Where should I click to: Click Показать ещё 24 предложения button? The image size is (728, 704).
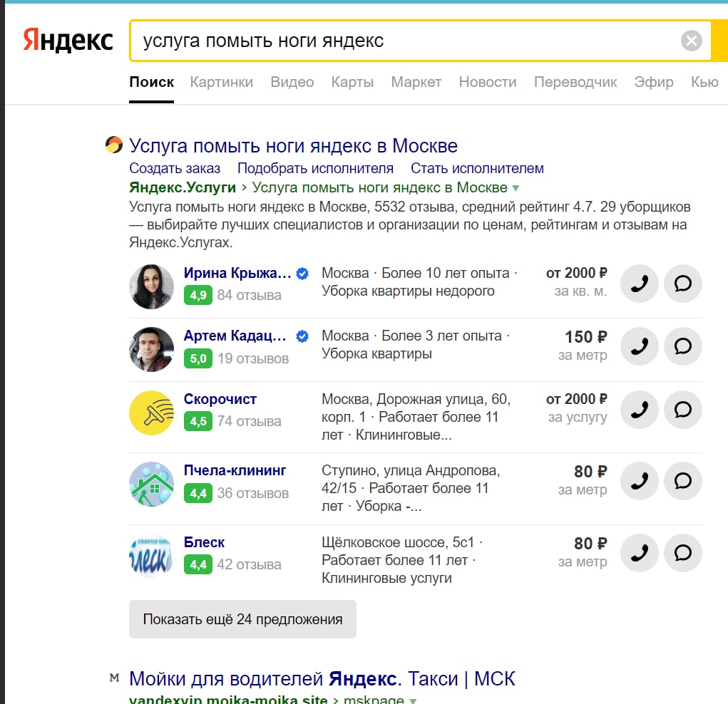point(242,619)
